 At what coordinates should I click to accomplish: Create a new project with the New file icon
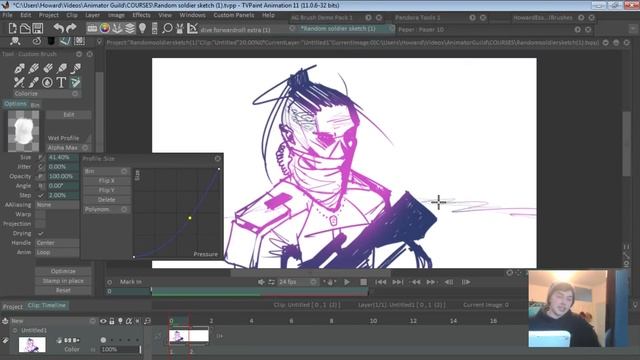click(13, 28)
